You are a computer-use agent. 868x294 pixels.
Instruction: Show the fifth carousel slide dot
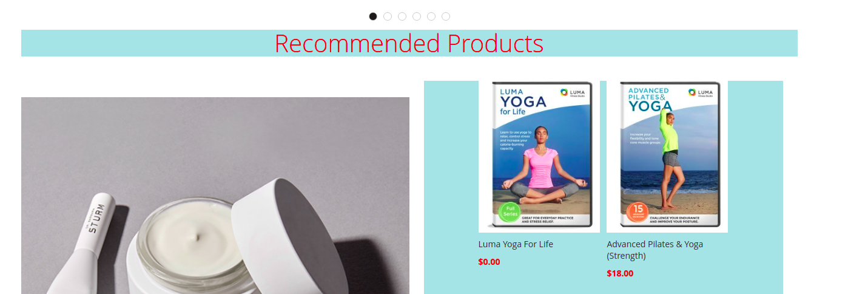tap(431, 16)
